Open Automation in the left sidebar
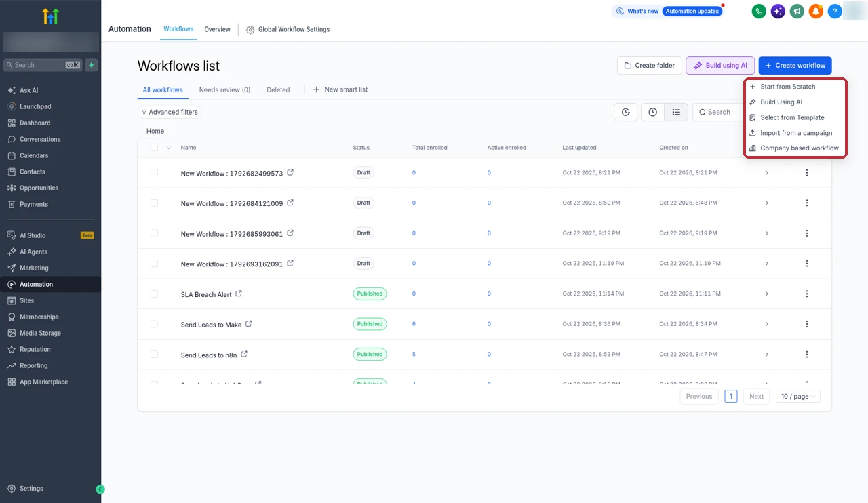868x503 pixels. coord(50,285)
